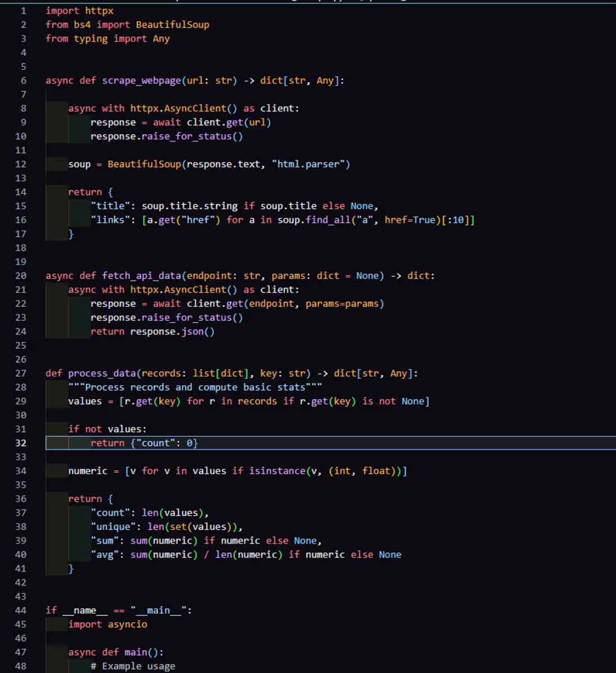
Task: Click line number 27 in the gutter
Action: tap(21, 373)
